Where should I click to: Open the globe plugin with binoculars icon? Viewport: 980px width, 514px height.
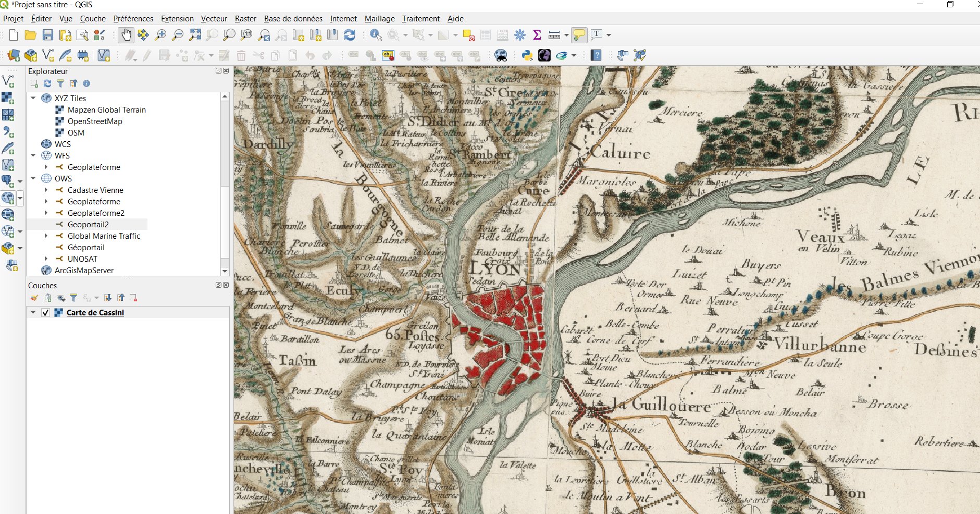click(x=501, y=55)
